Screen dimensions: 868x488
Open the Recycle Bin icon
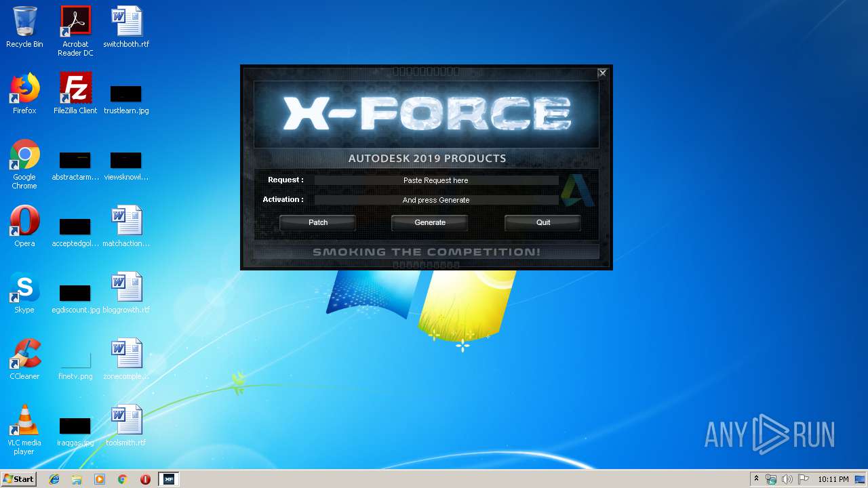(x=24, y=28)
